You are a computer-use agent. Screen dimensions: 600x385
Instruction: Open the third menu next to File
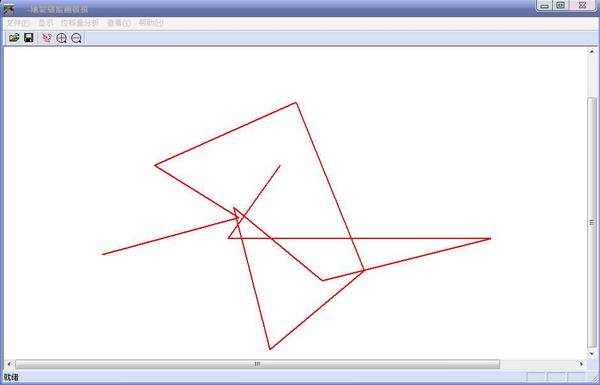(x=80, y=23)
